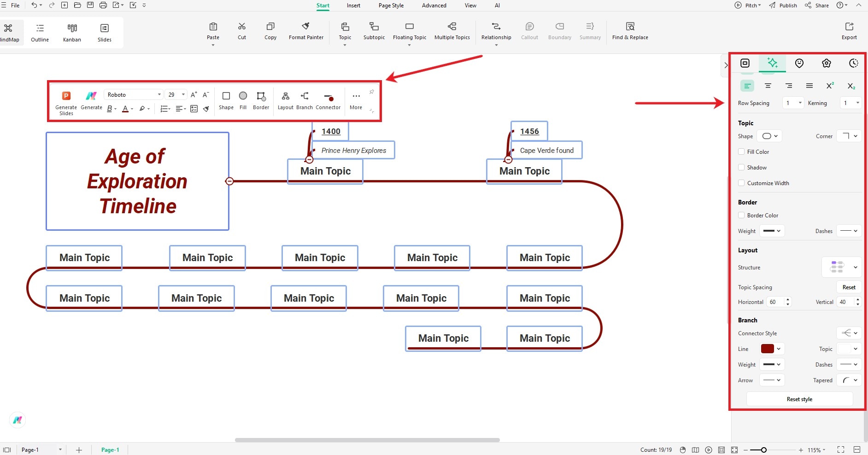The height and width of the screenshot is (455, 868).
Task: Open the branch Line color swatch
Action: click(772, 349)
